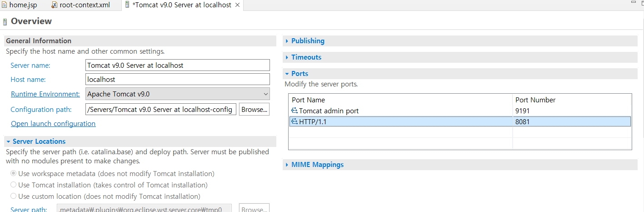The image size is (644, 212).
Task: Click the Port Name column header
Action: tap(400, 100)
